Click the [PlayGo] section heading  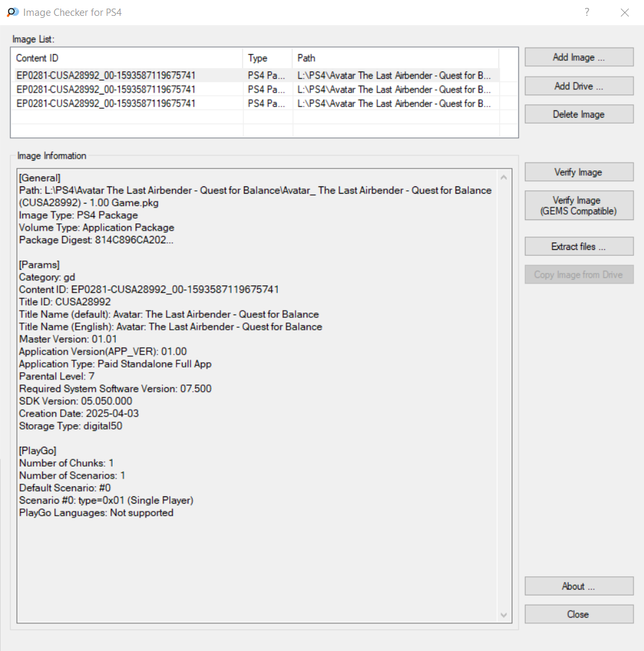point(38,451)
